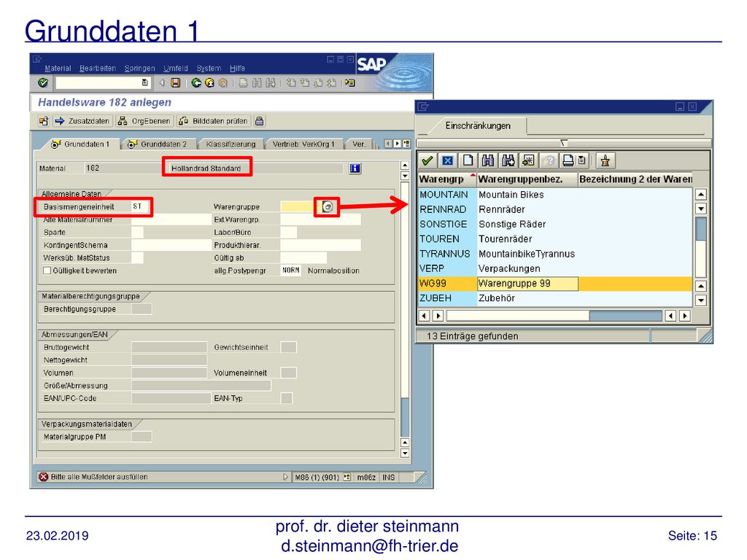Click the Save diskette icon

tap(176, 83)
